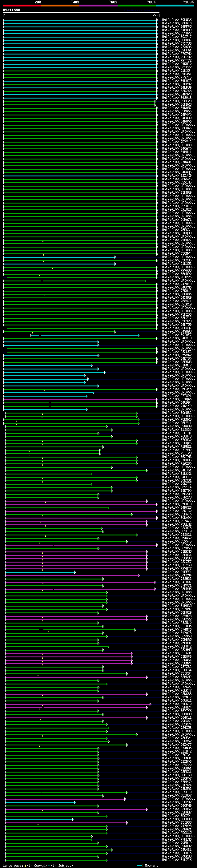Open hit UniRef100_B9S747
197x868 pixels.
177,37
